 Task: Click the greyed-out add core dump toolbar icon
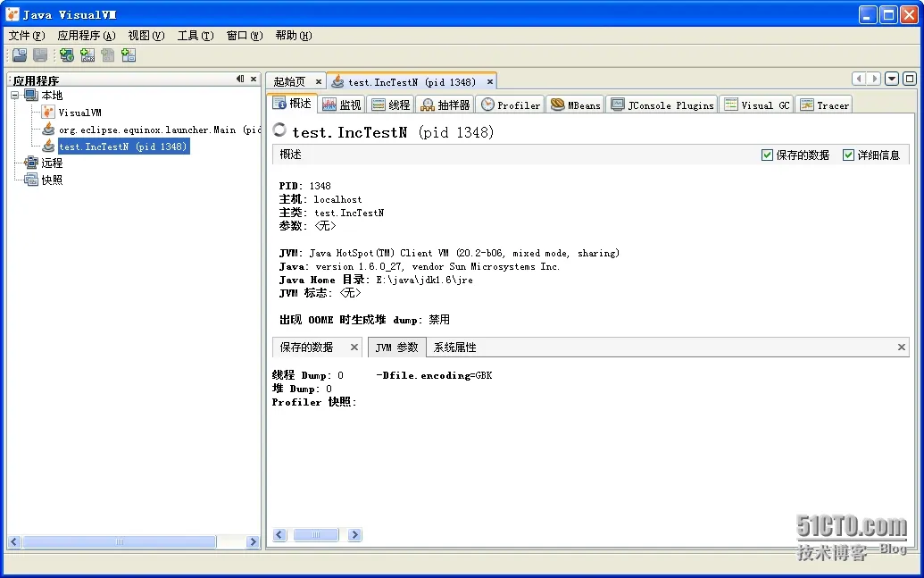108,55
